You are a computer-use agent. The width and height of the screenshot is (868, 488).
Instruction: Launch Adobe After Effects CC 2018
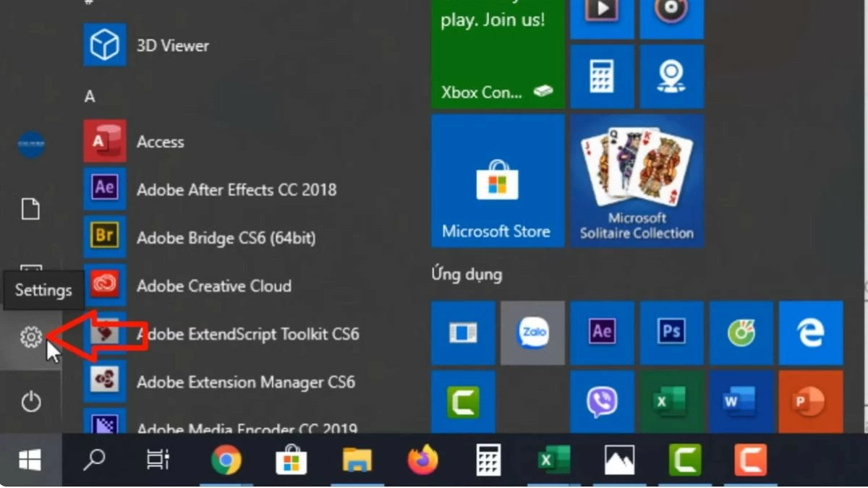click(x=236, y=189)
